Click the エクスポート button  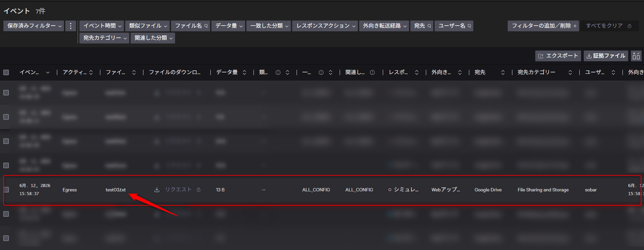coord(558,56)
